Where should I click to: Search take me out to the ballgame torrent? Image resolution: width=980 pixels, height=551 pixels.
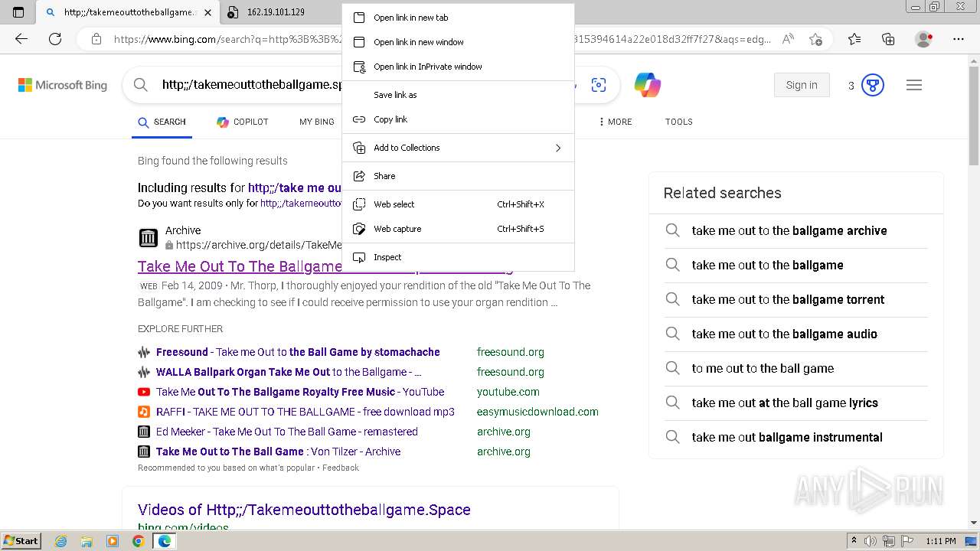click(x=788, y=299)
